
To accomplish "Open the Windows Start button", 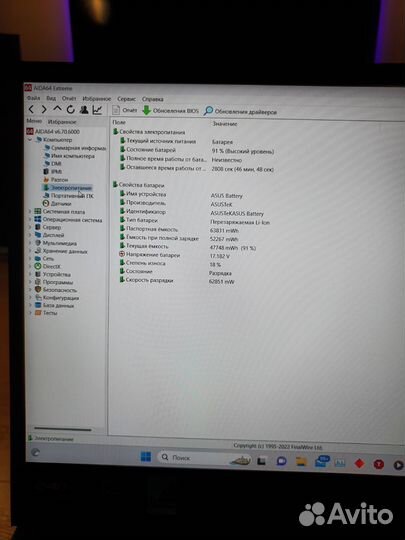I will [x=146, y=457].
